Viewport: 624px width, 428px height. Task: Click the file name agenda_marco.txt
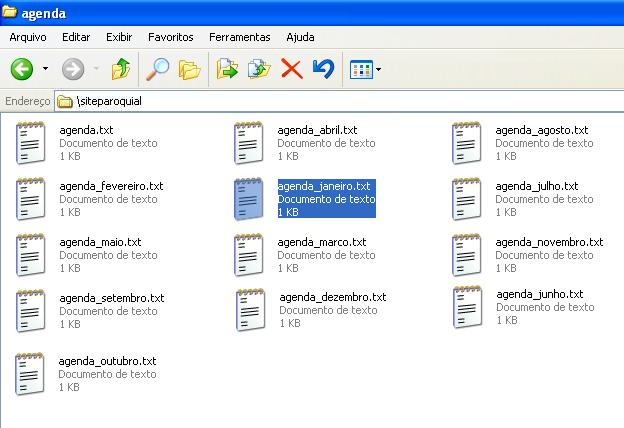(x=322, y=242)
